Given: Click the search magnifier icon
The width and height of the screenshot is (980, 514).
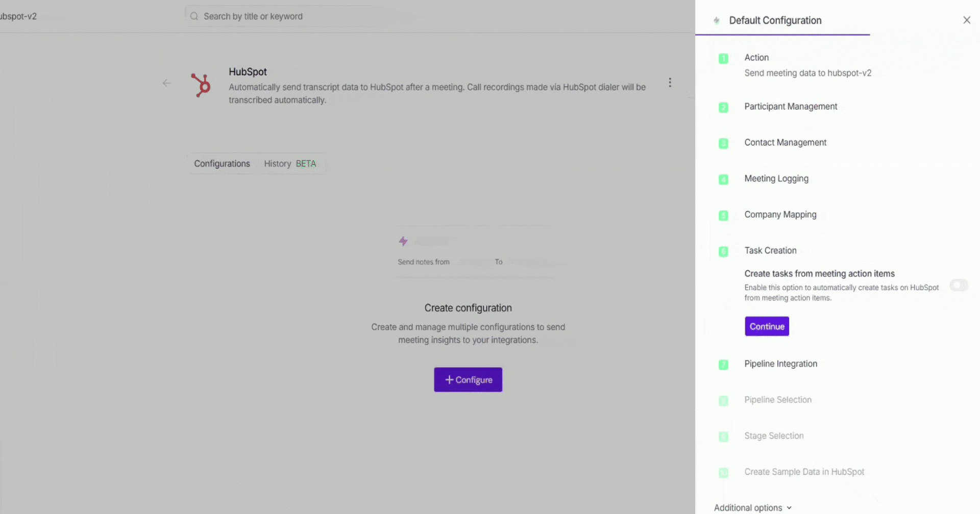Looking at the screenshot, I should (194, 16).
